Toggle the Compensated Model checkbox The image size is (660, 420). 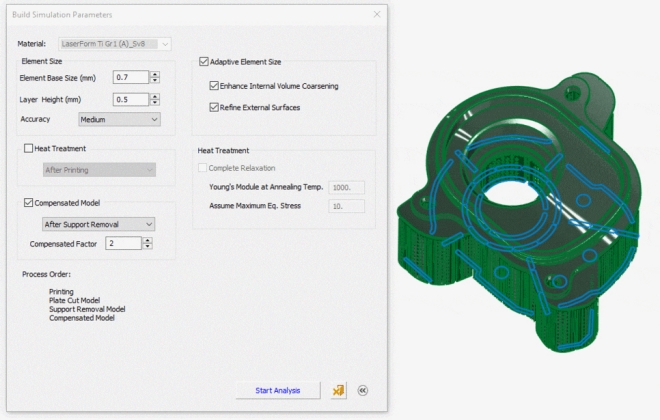(x=28, y=202)
